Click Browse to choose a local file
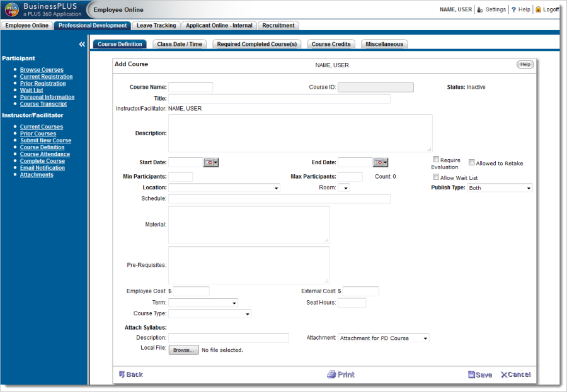The width and height of the screenshot is (567, 392). (183, 350)
